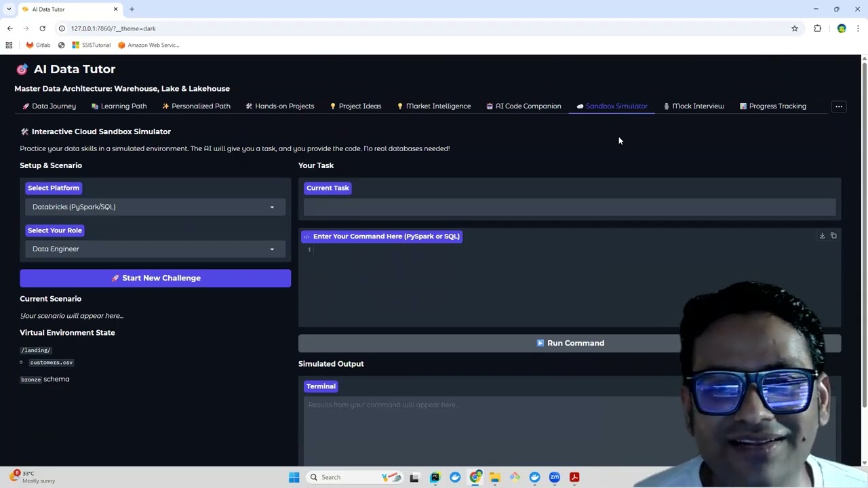This screenshot has width=868, height=488.
Task: Open the Chrome profile avatar
Action: tap(842, 28)
